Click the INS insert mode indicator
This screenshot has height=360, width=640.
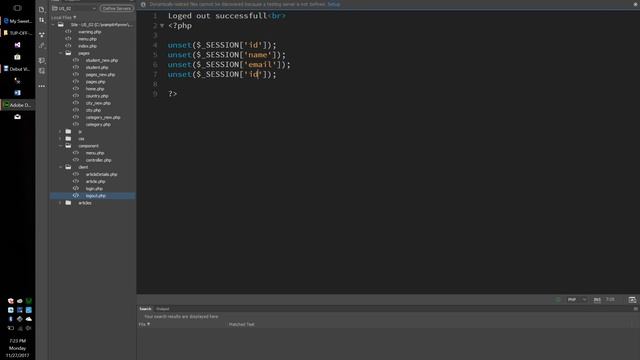[597, 300]
